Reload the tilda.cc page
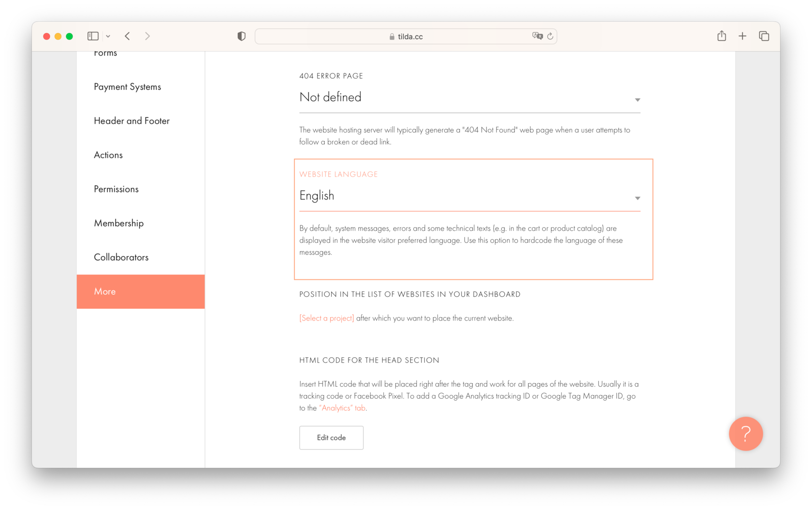Viewport: 812px width, 510px height. coord(551,36)
